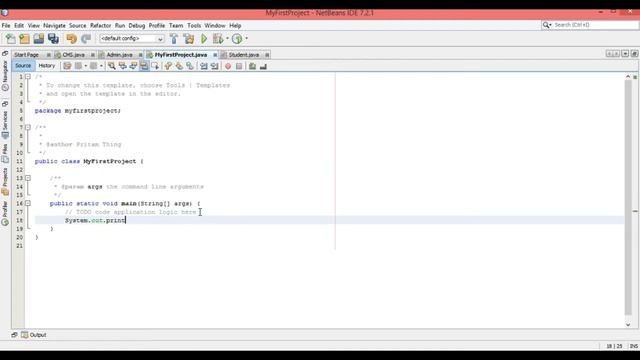640x360 pixels.
Task: Click the Build Project hammer icon
Action: (174, 39)
